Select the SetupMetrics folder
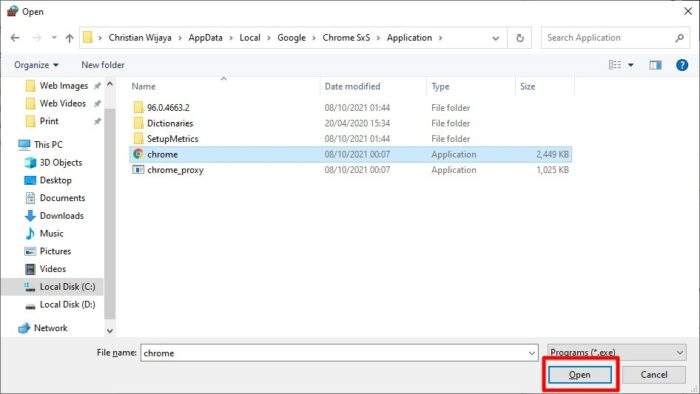Viewport: 700px width, 394px height. coord(172,139)
